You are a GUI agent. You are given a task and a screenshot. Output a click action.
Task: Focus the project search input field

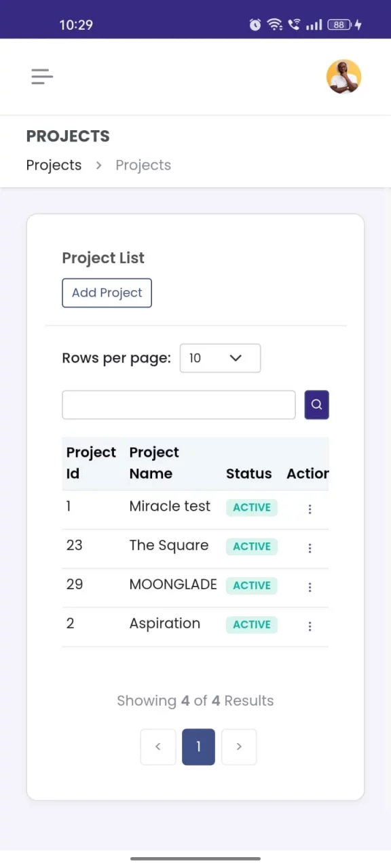click(x=179, y=405)
